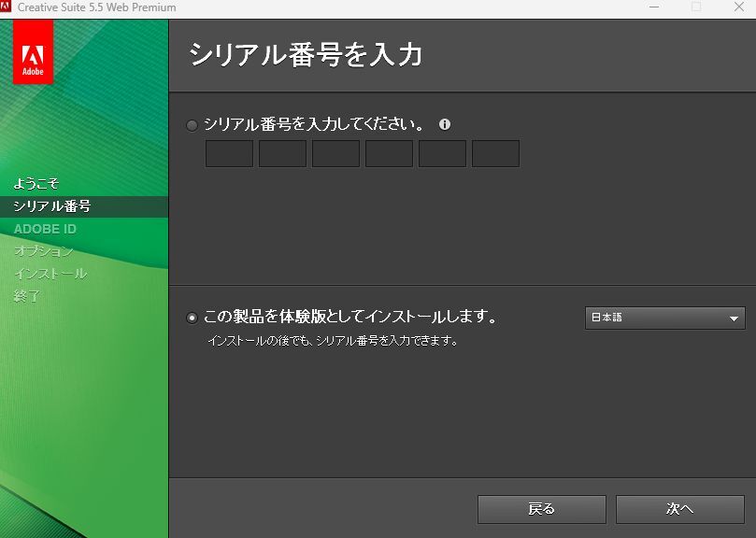Select the 体験版としてインストール radio button
The height and width of the screenshot is (538, 756).
point(193,318)
